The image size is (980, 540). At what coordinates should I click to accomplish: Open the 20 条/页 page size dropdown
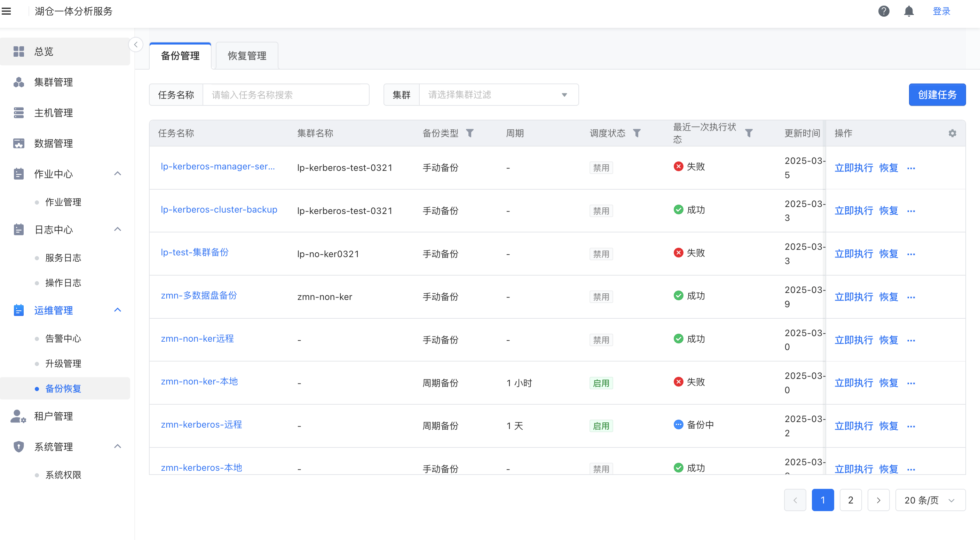[x=931, y=500]
